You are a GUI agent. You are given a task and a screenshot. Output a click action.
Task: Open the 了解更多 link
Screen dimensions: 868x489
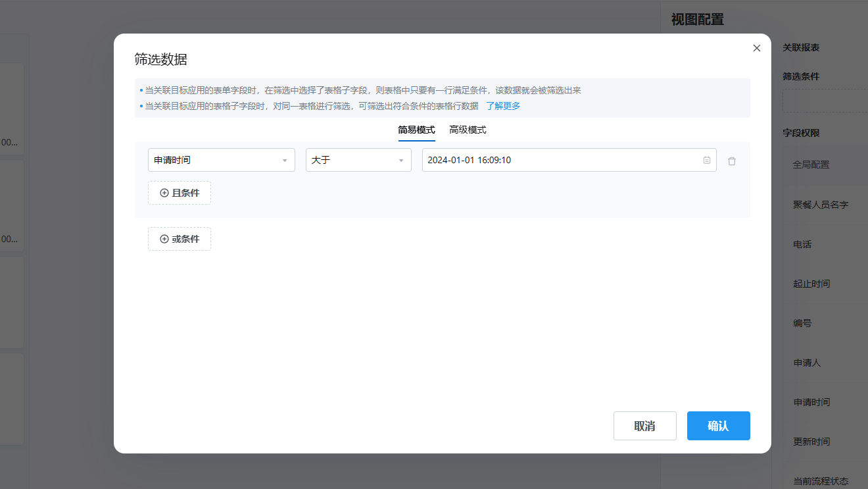click(502, 105)
